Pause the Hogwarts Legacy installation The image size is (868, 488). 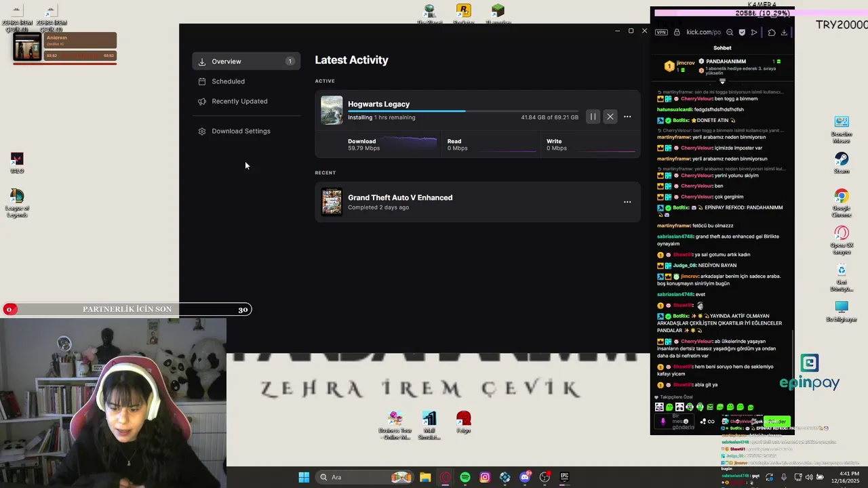(x=593, y=117)
